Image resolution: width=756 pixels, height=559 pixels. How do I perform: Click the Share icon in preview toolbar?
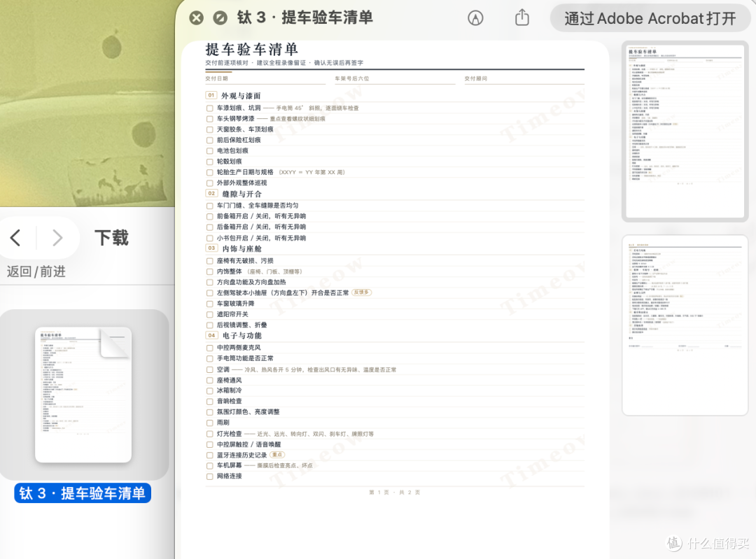click(x=522, y=17)
